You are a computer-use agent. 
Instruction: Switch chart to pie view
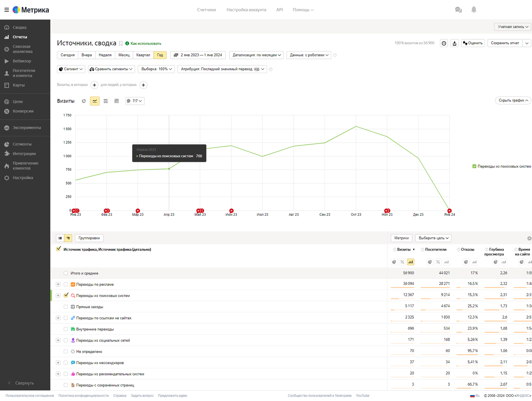click(x=84, y=101)
